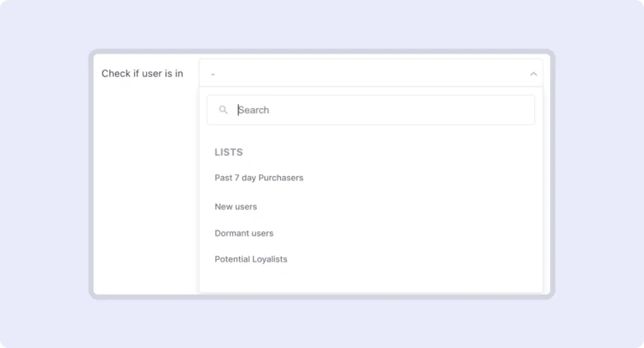Click the LISTS section header
The height and width of the screenshot is (348, 644).
pos(229,153)
